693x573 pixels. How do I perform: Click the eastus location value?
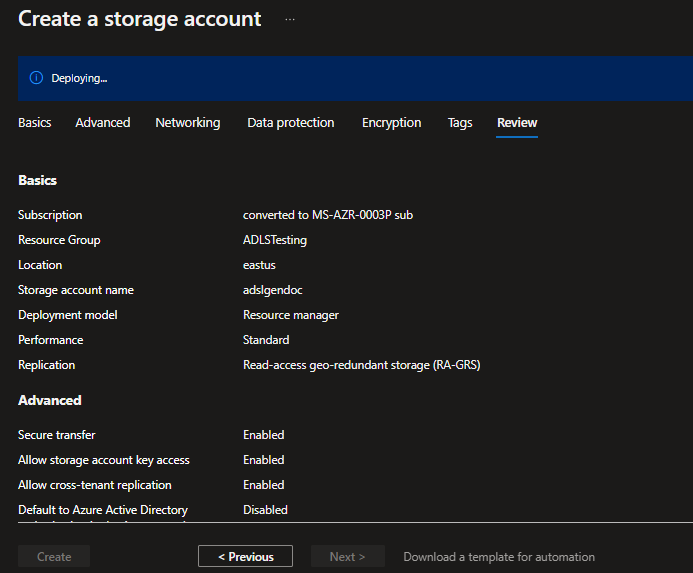[259, 265]
